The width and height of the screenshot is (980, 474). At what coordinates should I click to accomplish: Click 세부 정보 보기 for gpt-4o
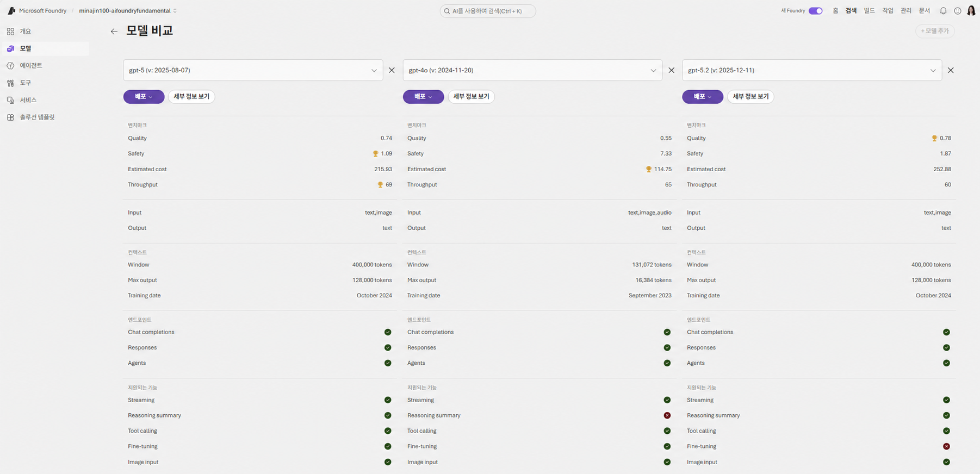coord(471,97)
